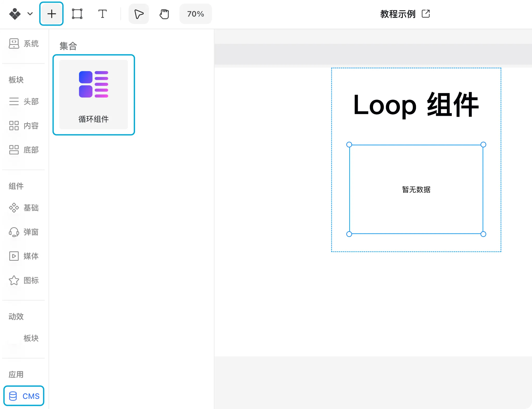Click the 应用 section heading
This screenshot has height=409, width=532.
pyautogui.click(x=16, y=374)
